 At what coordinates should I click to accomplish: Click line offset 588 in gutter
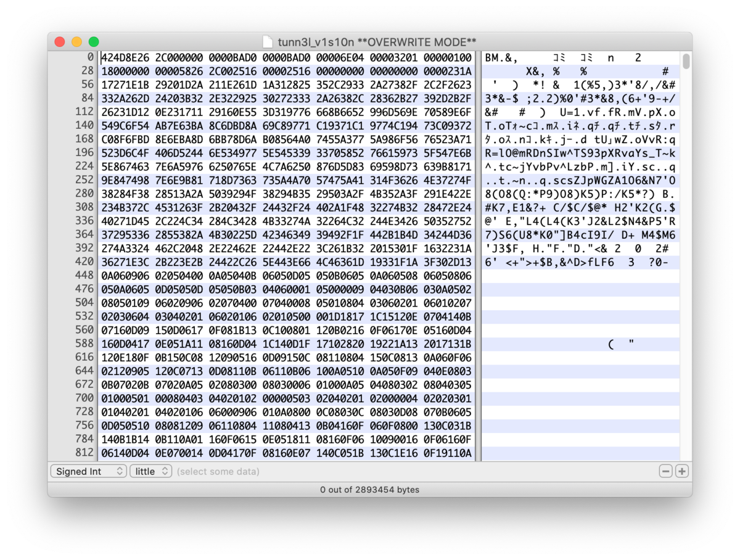point(84,344)
